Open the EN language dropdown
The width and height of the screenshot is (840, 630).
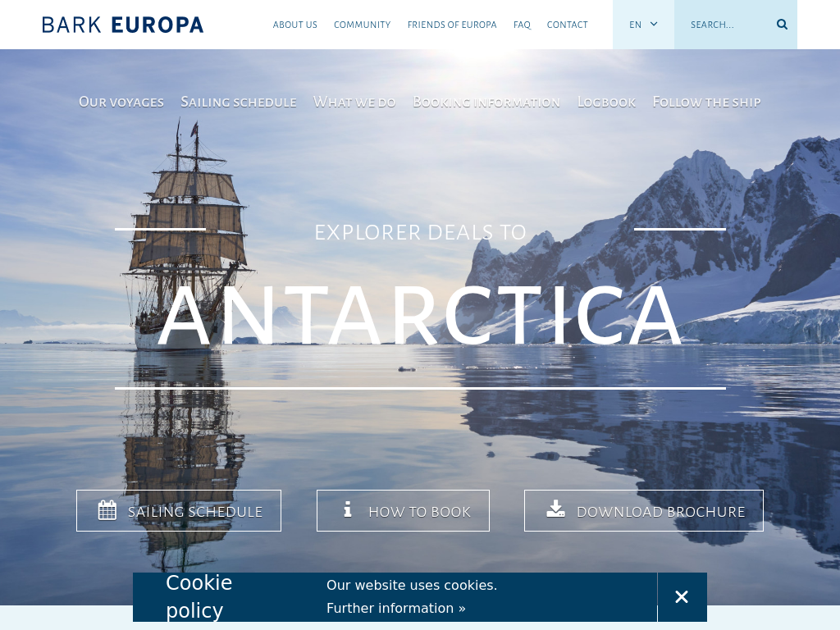(643, 25)
